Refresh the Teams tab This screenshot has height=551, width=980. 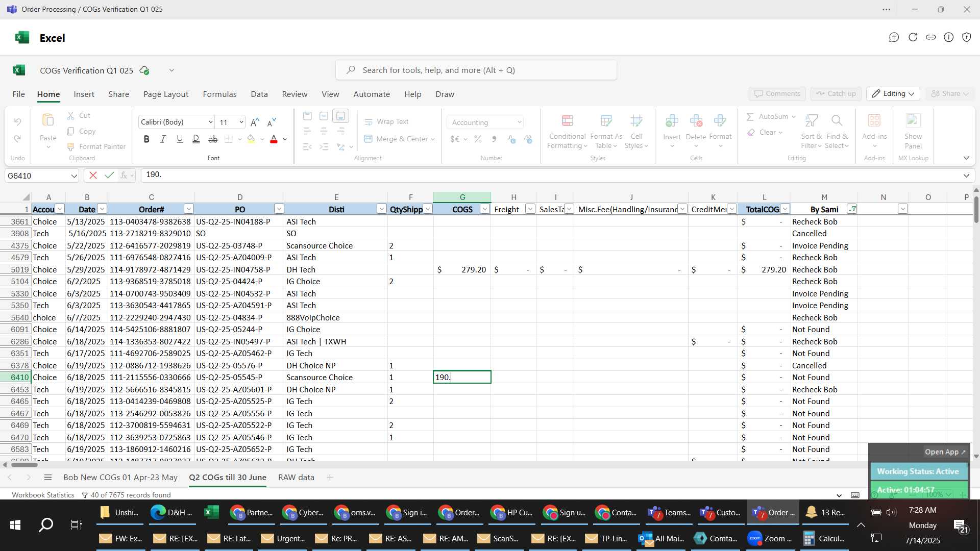pyautogui.click(x=913, y=37)
